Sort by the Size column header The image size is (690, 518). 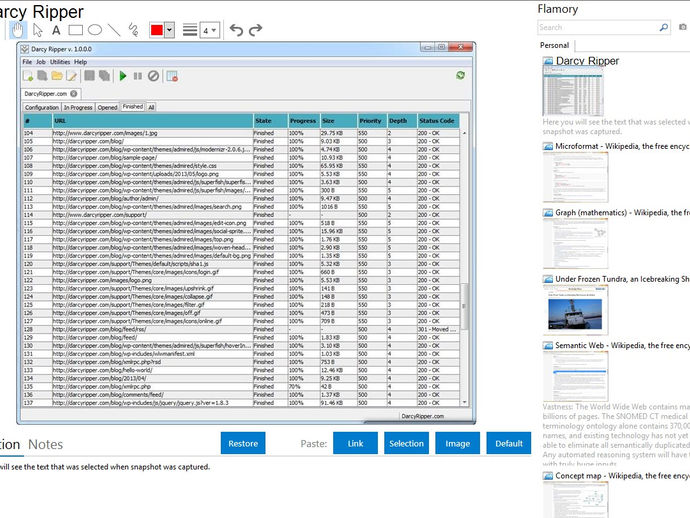click(338, 121)
